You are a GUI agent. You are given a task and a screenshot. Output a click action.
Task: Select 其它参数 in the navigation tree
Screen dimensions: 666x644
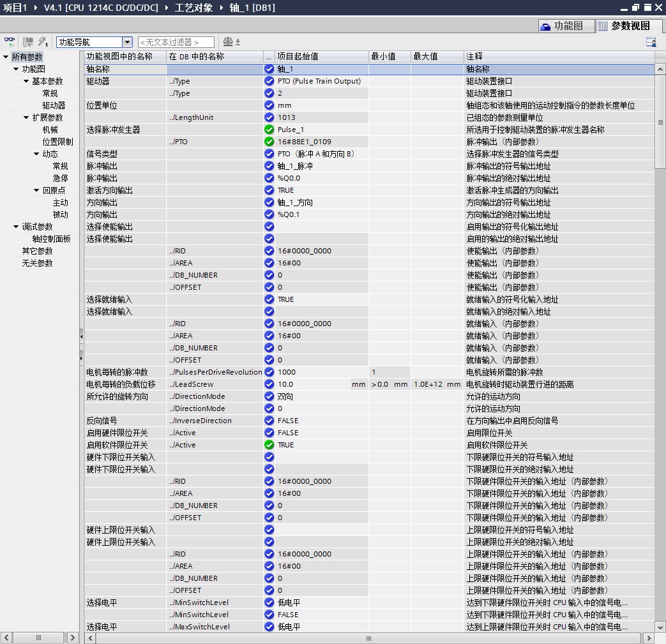pyautogui.click(x=38, y=251)
